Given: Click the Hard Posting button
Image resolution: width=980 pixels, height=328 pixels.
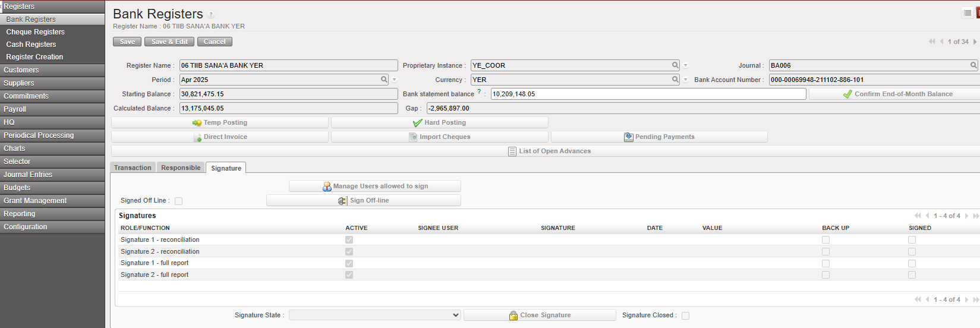Looking at the screenshot, I should point(439,122).
